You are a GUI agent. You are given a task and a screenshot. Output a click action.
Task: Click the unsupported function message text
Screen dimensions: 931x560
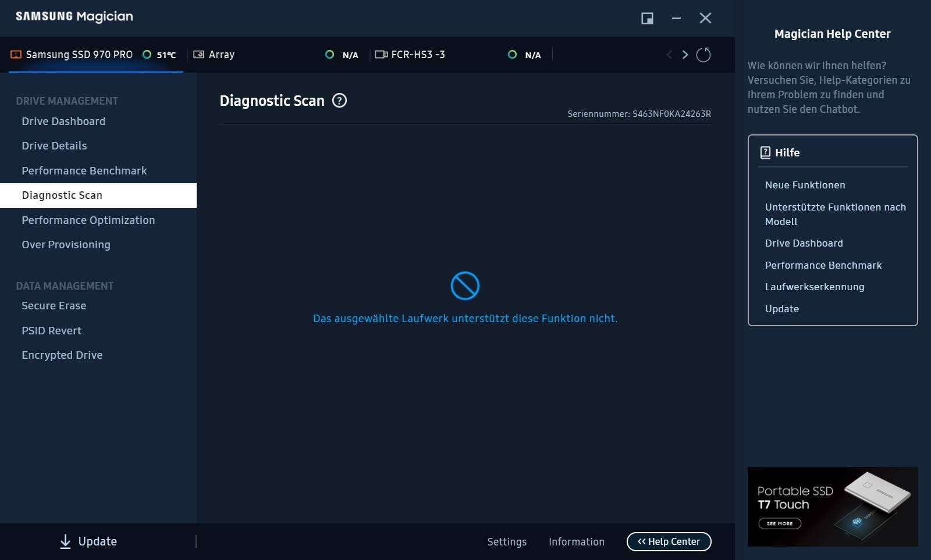pos(465,319)
